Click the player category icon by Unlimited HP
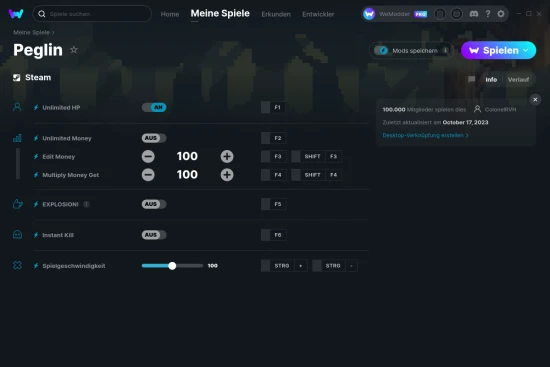This screenshot has width=550, height=367. pyautogui.click(x=17, y=107)
